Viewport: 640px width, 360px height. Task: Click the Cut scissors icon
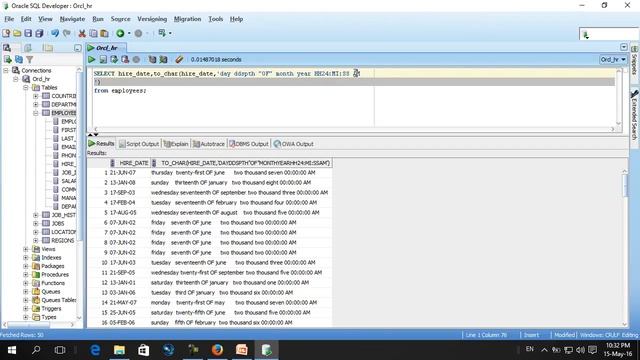tap(82, 33)
